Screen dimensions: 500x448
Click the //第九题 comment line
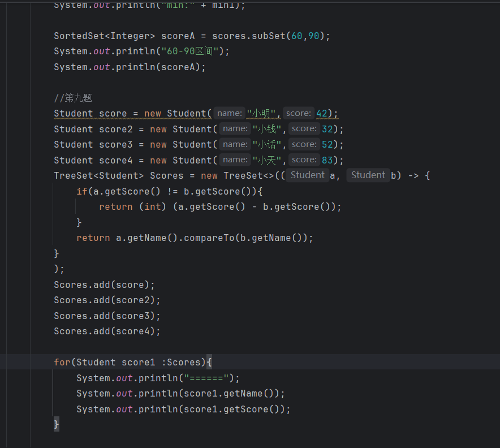pos(73,98)
